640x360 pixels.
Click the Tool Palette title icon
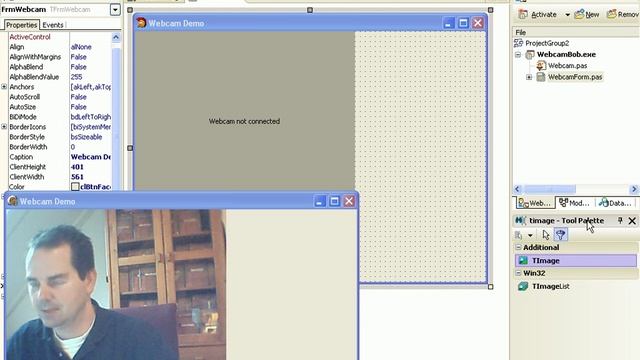click(520, 220)
